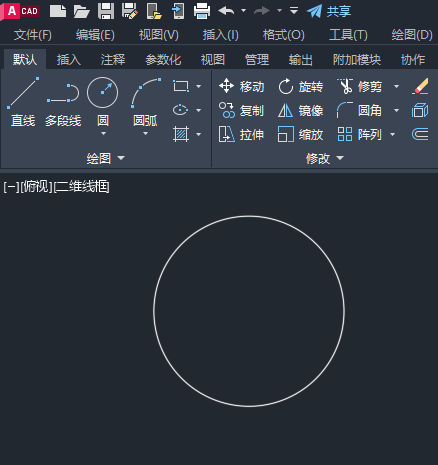
Task: Select the 直线 line tool
Action: point(23,102)
